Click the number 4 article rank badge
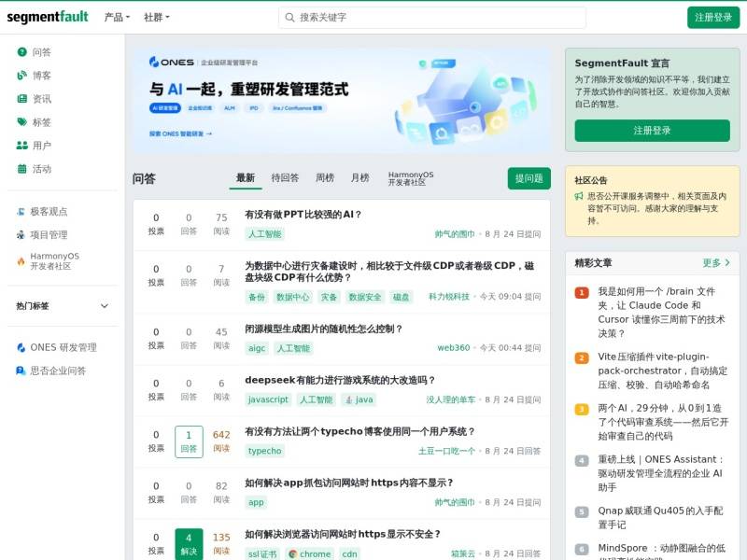Image resolution: width=747 pixels, height=560 pixels. click(581, 460)
